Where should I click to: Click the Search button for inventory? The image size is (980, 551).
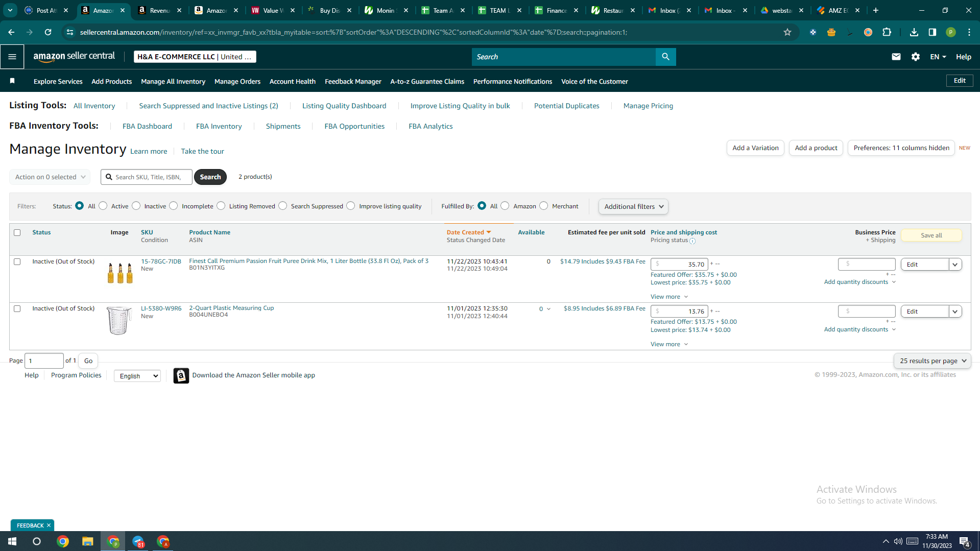pos(210,177)
